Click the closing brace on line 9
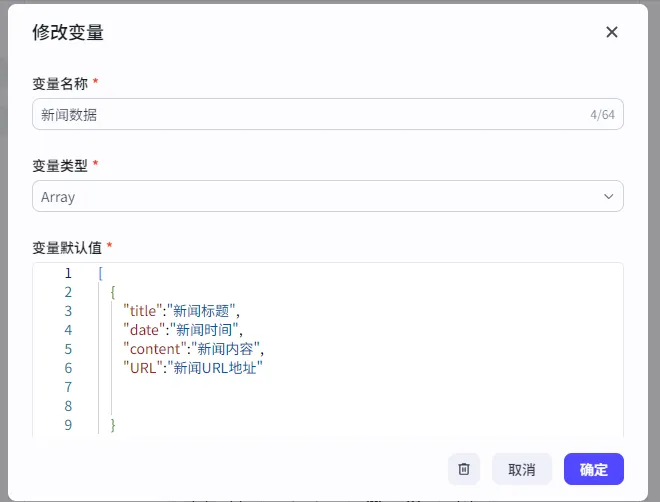Screen dimensions: 660x502 113,425
